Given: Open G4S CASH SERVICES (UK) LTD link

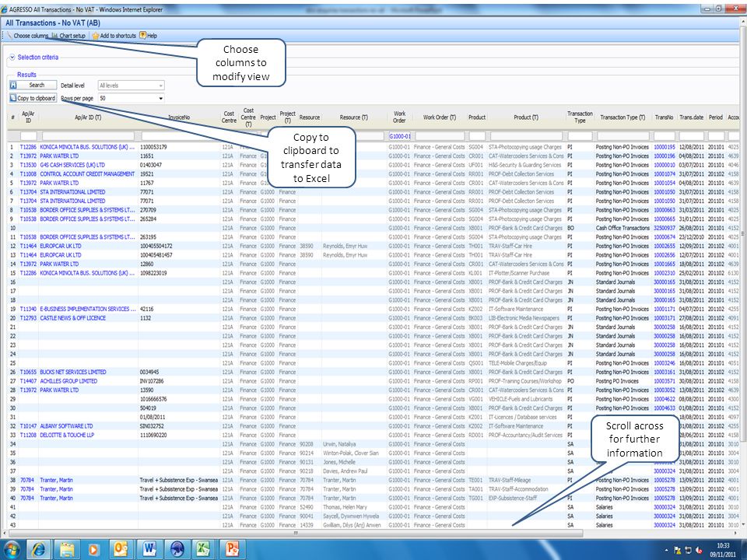Looking at the screenshot, I should tap(72, 165).
